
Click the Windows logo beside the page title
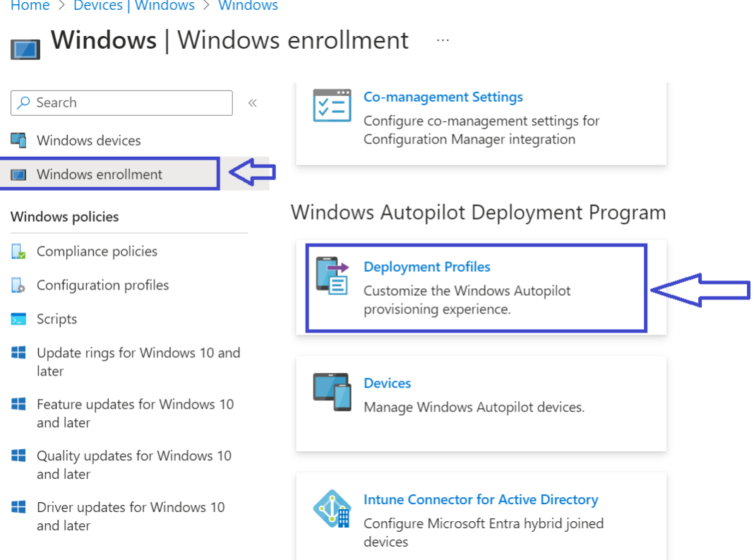click(x=25, y=49)
